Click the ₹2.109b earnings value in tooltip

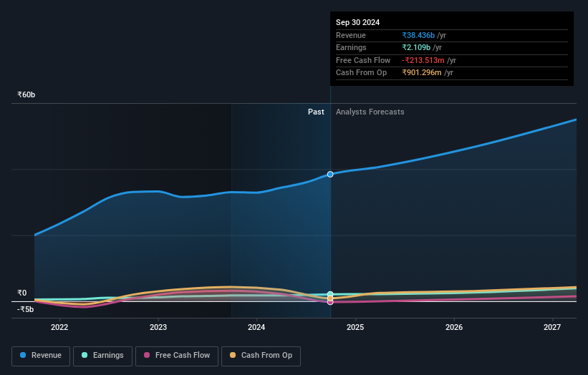tap(416, 47)
